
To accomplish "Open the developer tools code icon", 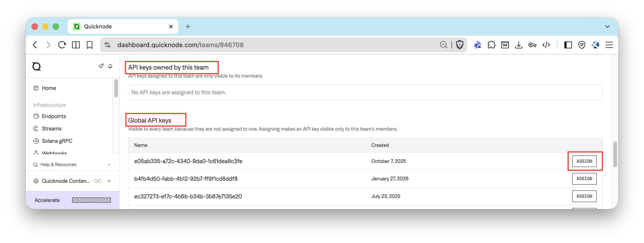I will click(546, 45).
